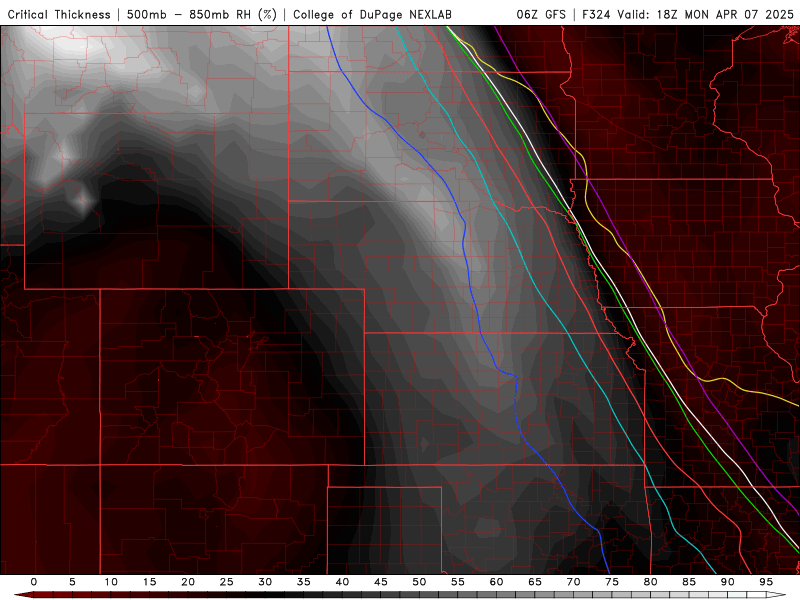800x600 pixels.
Task: Click the "F324" forecast hour text
Action: pyautogui.click(x=596, y=14)
